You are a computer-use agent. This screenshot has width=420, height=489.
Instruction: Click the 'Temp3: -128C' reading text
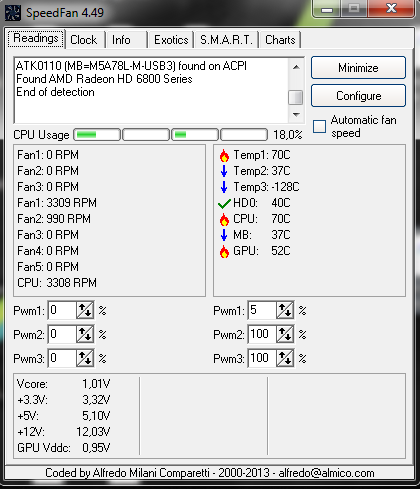pos(266,187)
